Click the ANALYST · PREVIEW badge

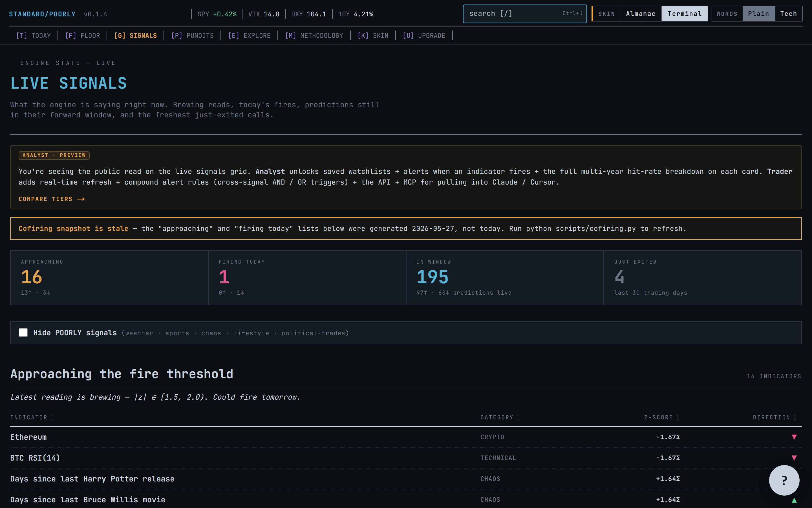[x=54, y=155]
